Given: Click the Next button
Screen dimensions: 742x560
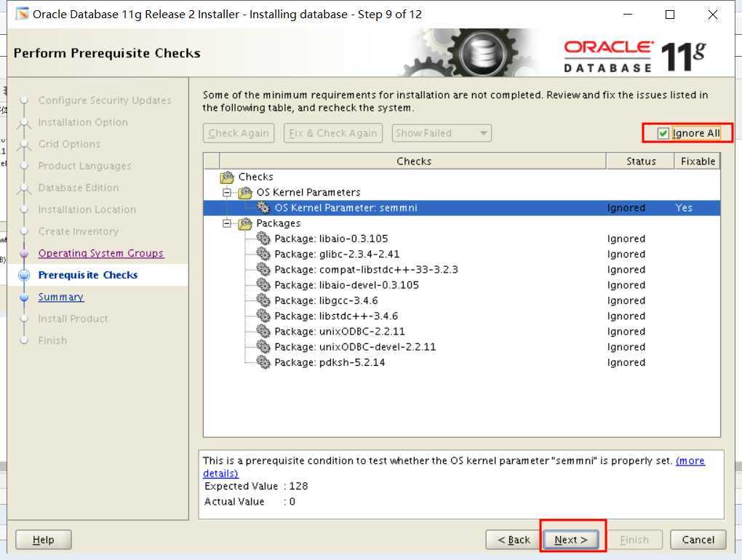Looking at the screenshot, I should pos(571,540).
